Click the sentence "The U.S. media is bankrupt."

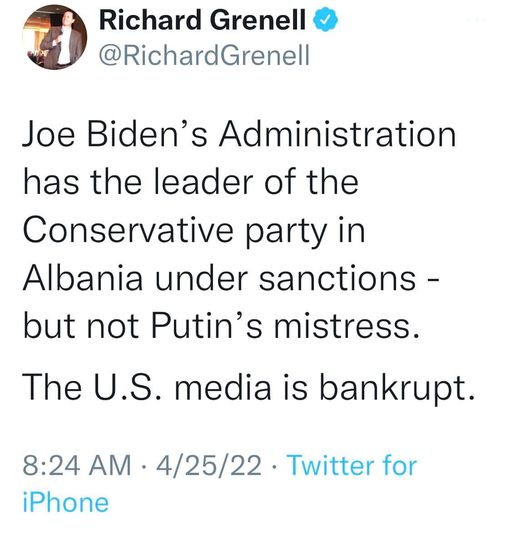pyautogui.click(x=249, y=387)
